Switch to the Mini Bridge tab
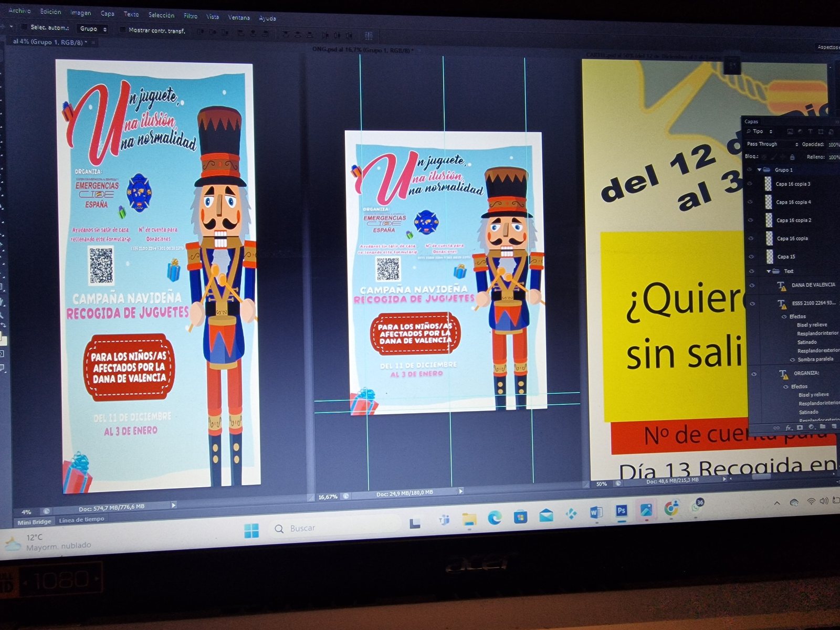Screen dimensions: 840x630 tap(34, 522)
